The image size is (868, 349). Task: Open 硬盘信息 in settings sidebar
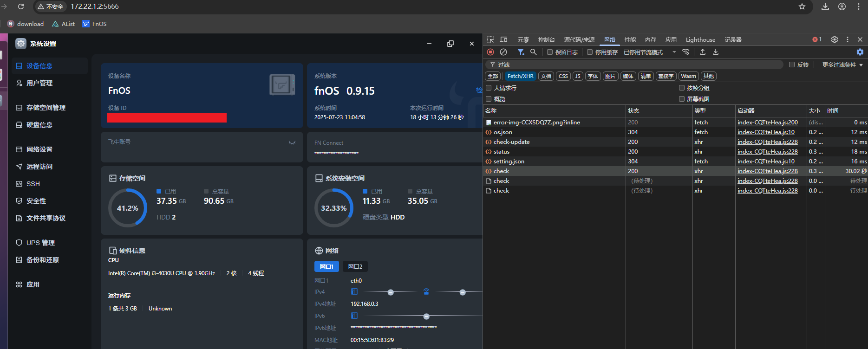[x=49, y=125]
